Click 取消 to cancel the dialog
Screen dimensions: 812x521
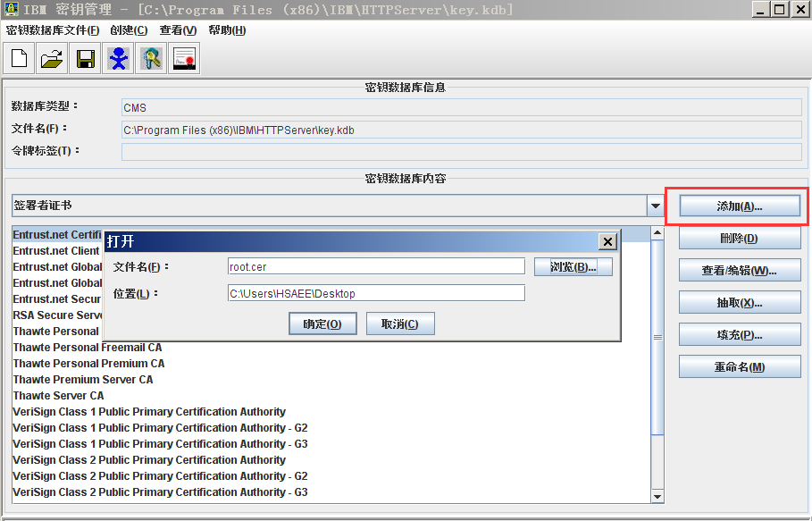tap(400, 324)
